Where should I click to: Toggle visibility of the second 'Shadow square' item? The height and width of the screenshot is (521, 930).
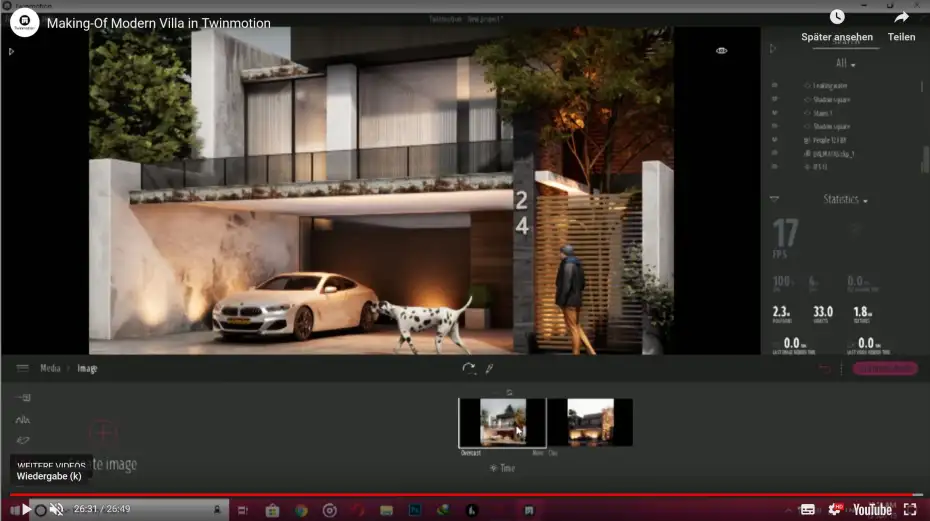(x=775, y=126)
